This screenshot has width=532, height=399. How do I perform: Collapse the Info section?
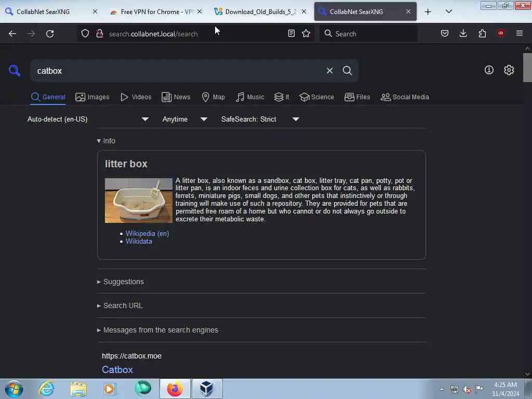pyautogui.click(x=106, y=141)
